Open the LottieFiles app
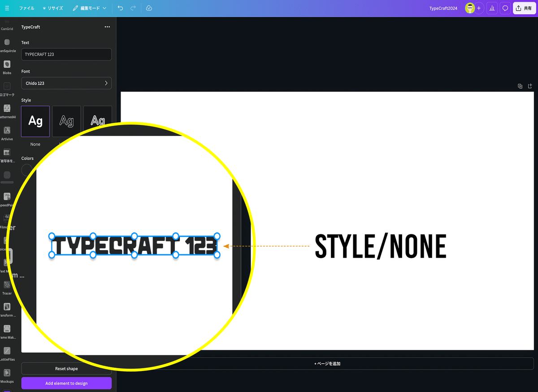Viewport: 538px width, 392px height. tap(7, 350)
